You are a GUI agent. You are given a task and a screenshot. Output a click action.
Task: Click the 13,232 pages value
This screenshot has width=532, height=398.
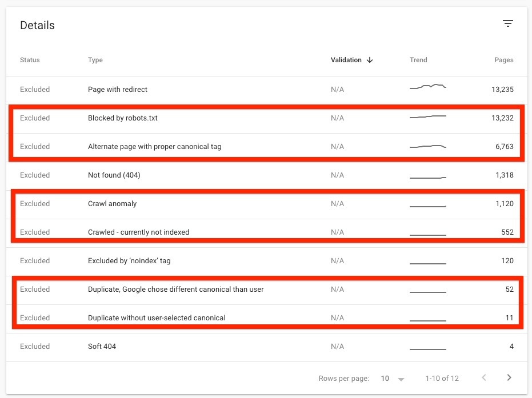tap(502, 118)
